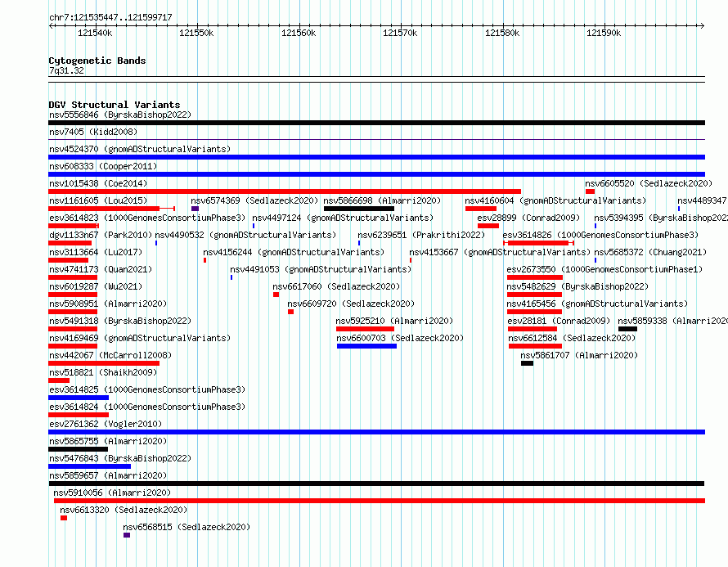Image resolution: width=728 pixels, height=567 pixels.
Task: Click the black nsv5866698 variant bar
Action: [359, 209]
